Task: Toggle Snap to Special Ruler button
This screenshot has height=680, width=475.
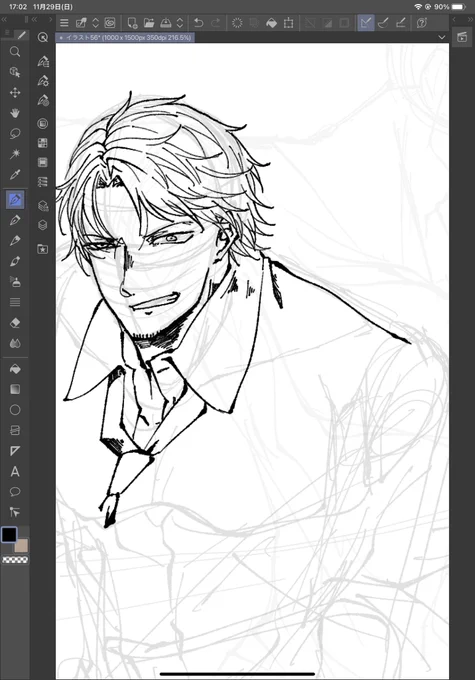Action: 383,23
